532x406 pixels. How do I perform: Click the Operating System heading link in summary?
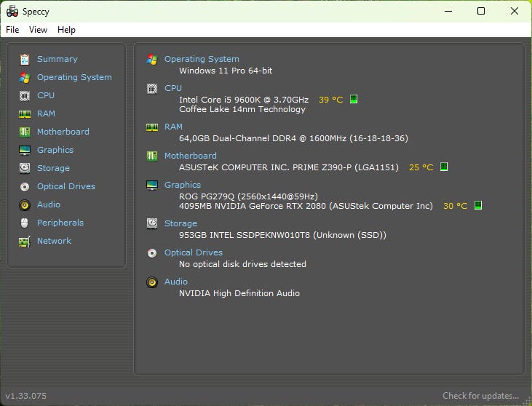click(202, 59)
